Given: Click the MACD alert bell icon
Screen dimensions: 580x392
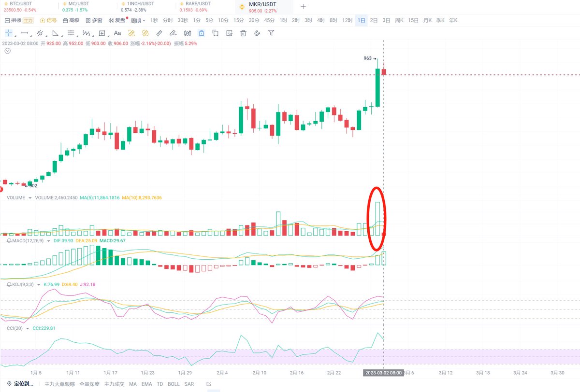Looking at the screenshot, I should 9,240.
